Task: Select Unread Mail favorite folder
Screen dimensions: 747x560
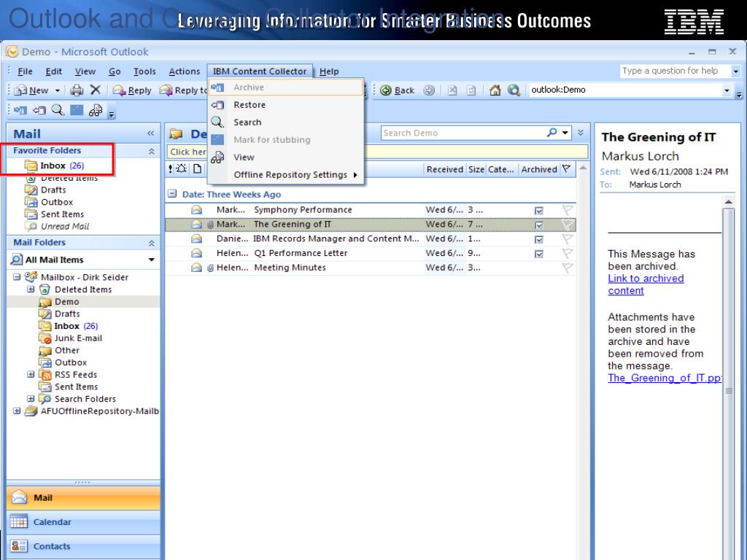Action: [x=57, y=227]
